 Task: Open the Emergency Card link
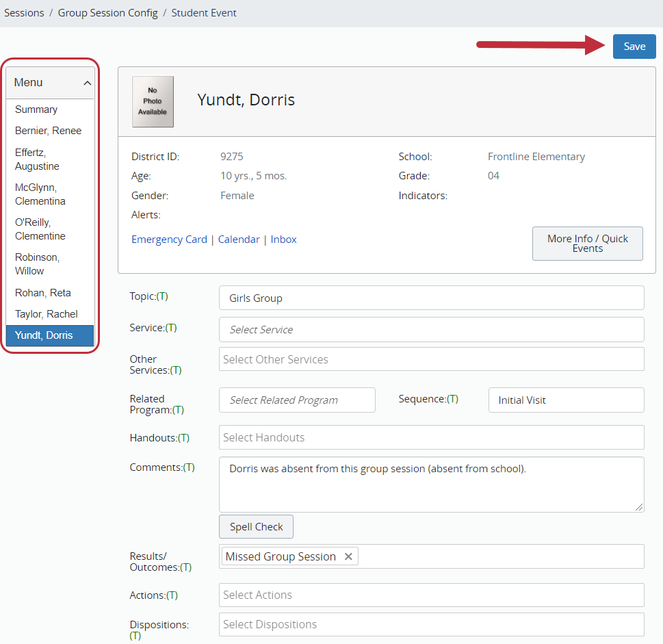(x=169, y=240)
